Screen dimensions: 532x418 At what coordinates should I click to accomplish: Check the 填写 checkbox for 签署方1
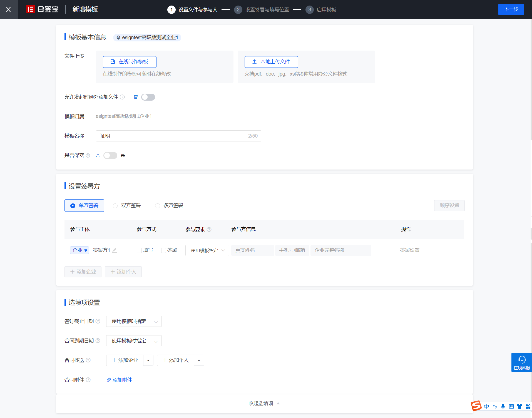click(139, 250)
